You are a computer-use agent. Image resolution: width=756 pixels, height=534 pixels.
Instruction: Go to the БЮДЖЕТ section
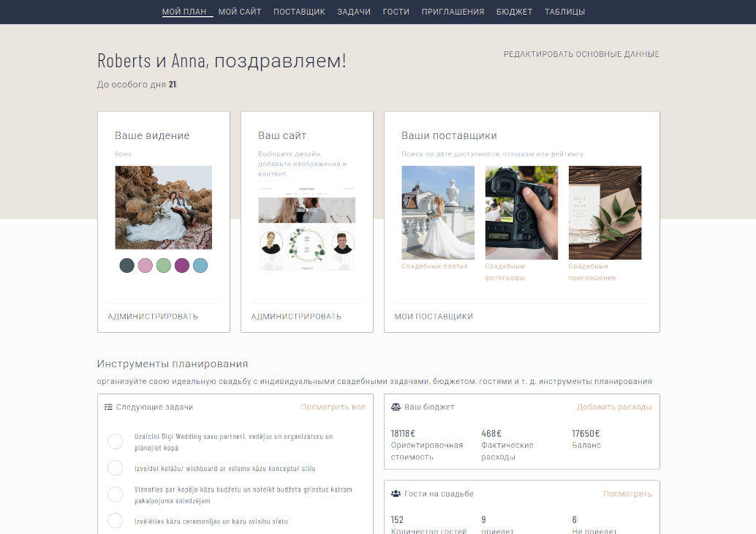(x=514, y=12)
